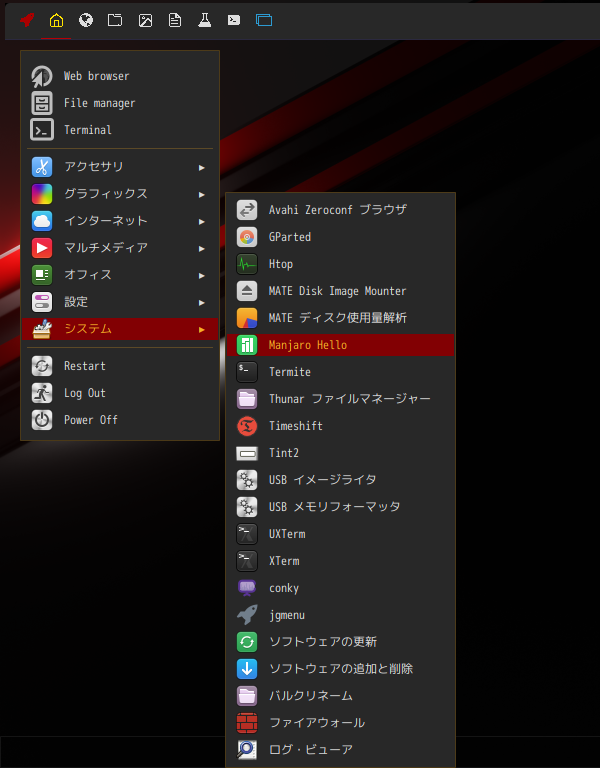This screenshot has height=768, width=600.
Task: Click the Web browser icon
Action: click(x=42, y=76)
